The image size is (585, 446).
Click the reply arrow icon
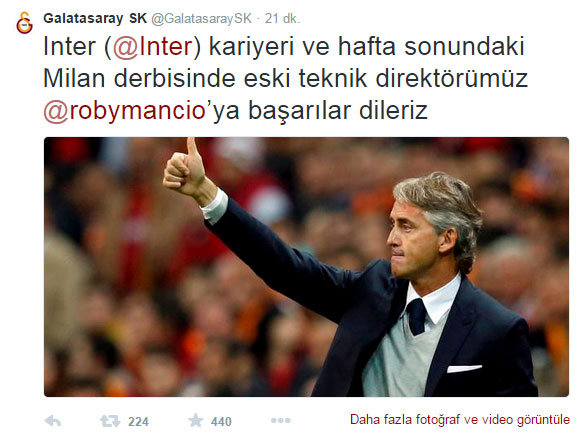coord(53,421)
